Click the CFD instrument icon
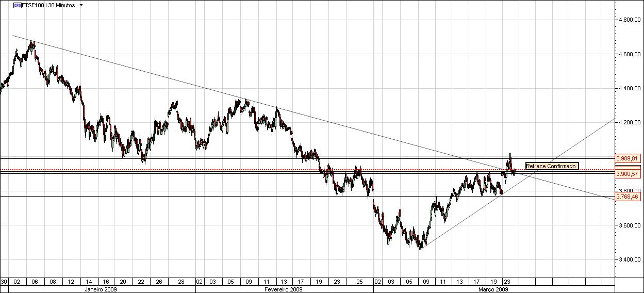 pos(17,5)
